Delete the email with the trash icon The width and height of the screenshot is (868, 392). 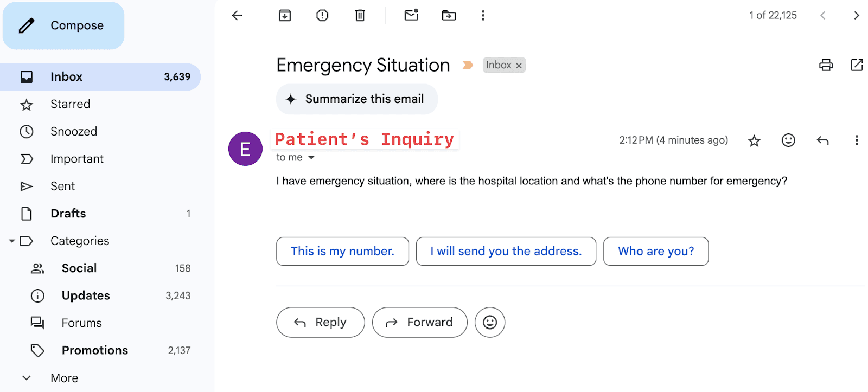point(360,16)
